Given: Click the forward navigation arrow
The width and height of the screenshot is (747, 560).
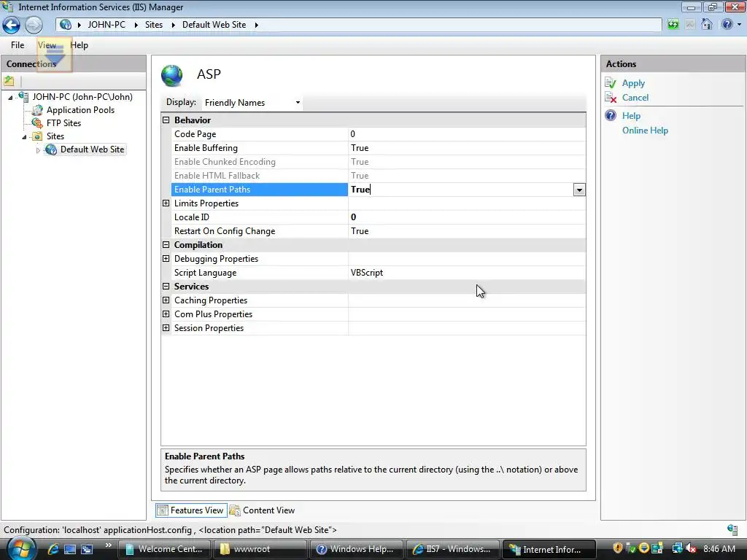Looking at the screenshot, I should [34, 25].
